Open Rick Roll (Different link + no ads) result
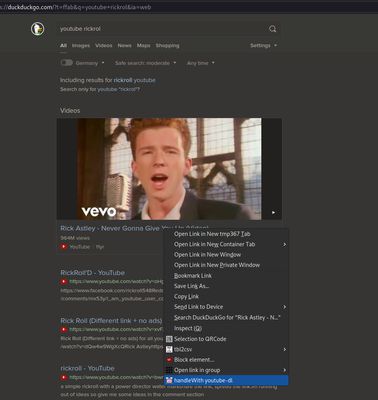Image resolution: width=378 pixels, height=400 pixels. point(111,321)
